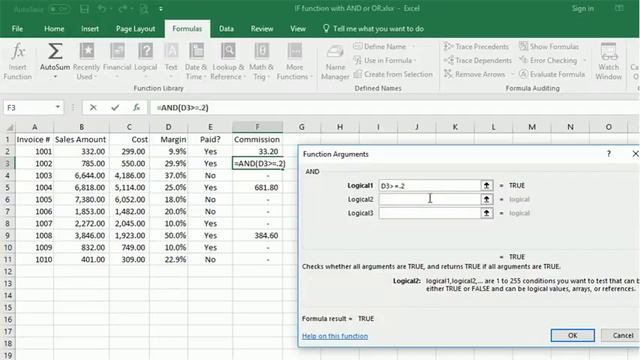Confirm formula with checkmark icon
Image resolution: width=640 pixels, height=360 pixels.
tap(115, 108)
